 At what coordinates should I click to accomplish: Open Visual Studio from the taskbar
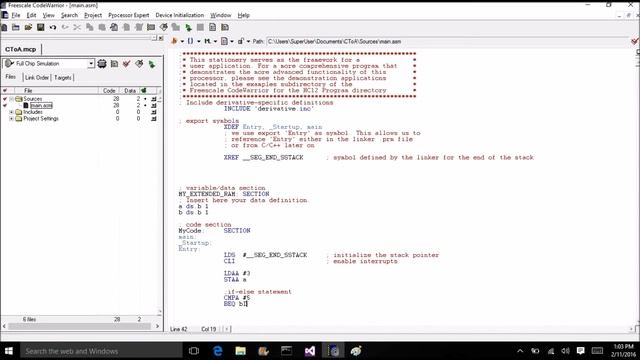pyautogui.click(x=310, y=351)
